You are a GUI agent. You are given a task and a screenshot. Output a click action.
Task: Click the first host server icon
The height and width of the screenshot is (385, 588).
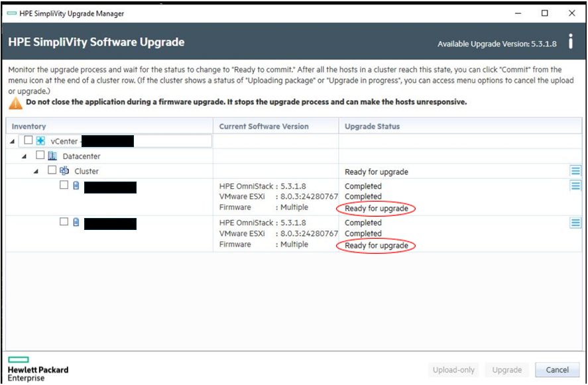point(76,186)
